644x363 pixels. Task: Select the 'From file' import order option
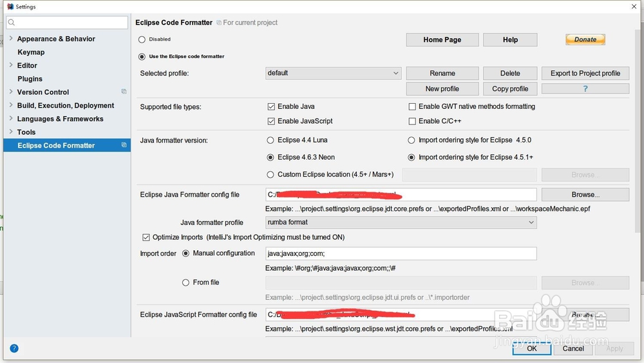click(185, 282)
